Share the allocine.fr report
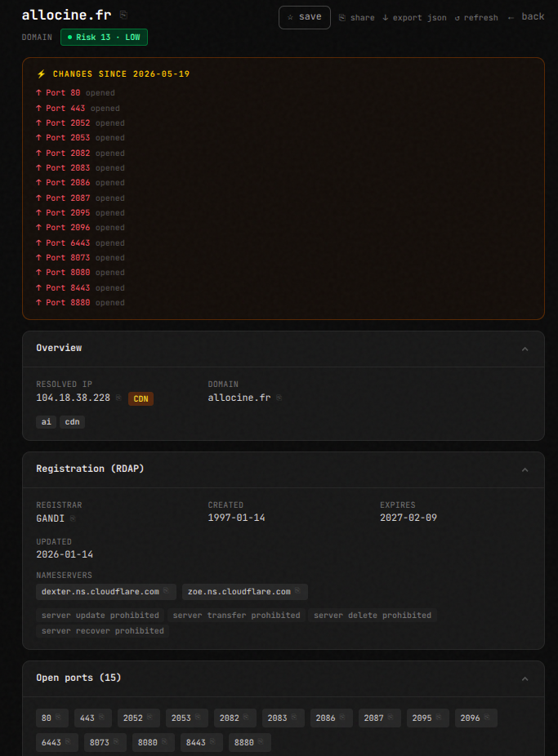This screenshot has height=756, width=558. coord(356,18)
